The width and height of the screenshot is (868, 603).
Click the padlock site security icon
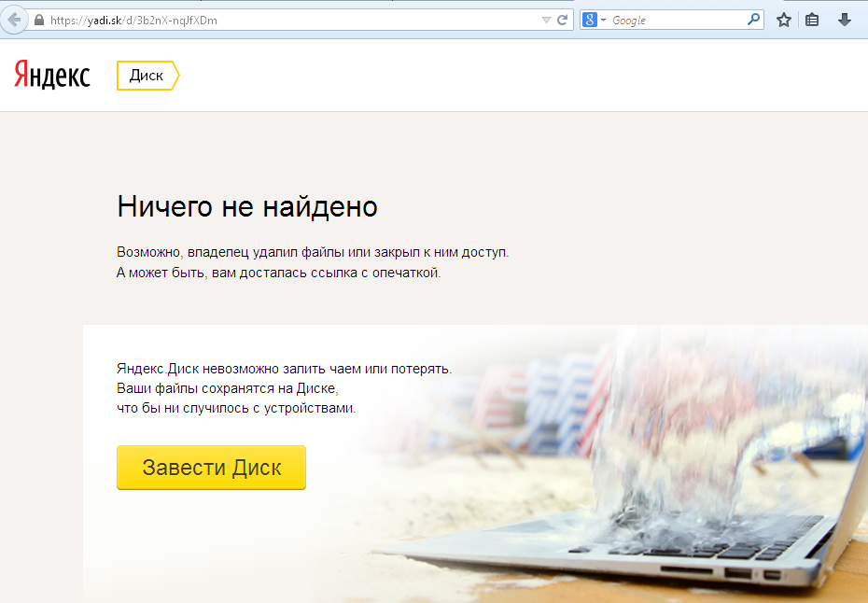click(38, 20)
